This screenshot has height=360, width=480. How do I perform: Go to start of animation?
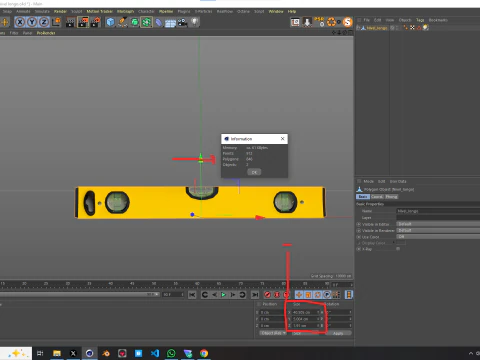pyautogui.click(x=192, y=295)
